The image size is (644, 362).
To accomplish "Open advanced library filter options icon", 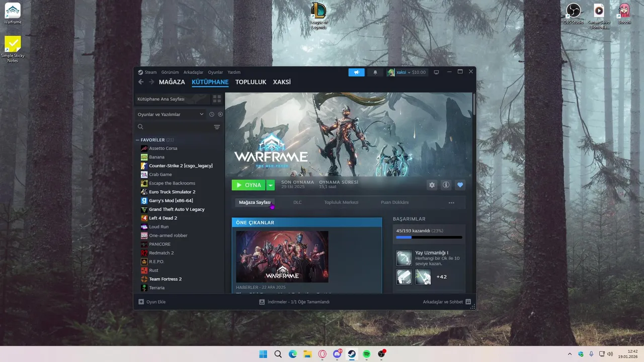I will (217, 127).
